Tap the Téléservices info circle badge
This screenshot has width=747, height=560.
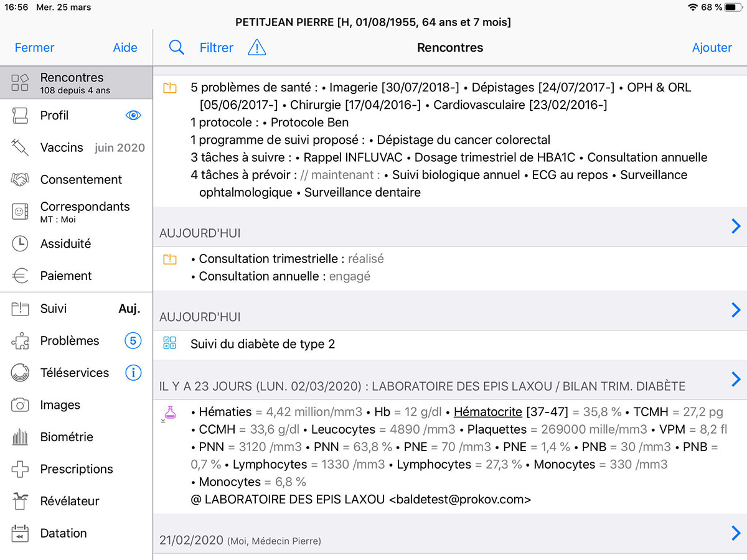[133, 373]
